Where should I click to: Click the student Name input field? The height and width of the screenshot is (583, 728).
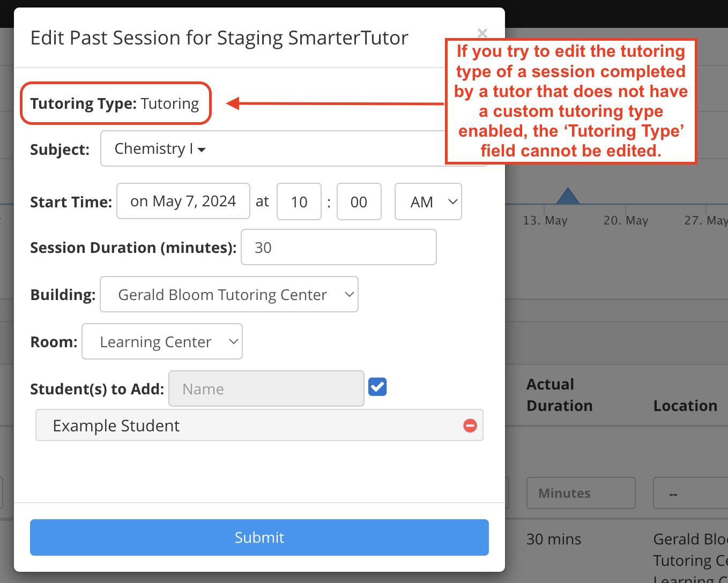266,388
